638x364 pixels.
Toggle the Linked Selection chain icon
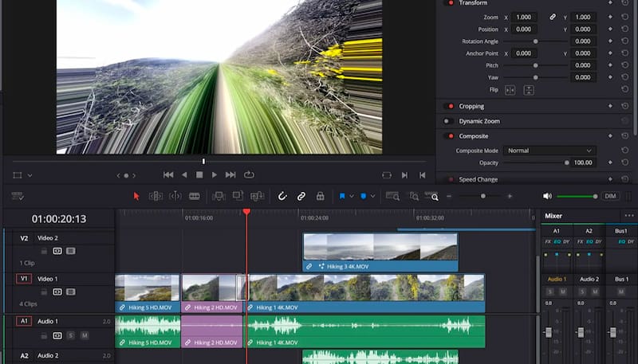point(301,197)
